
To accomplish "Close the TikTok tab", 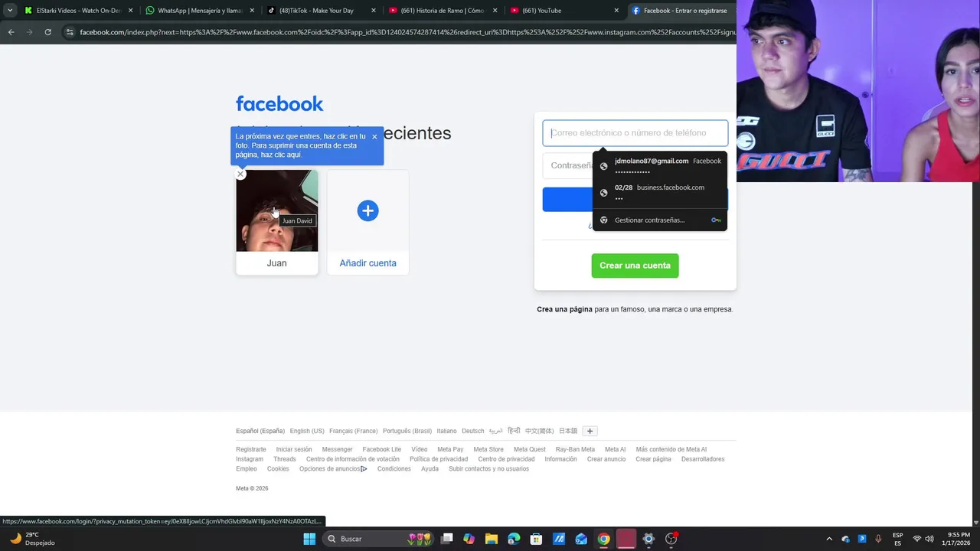I will pos(374,11).
